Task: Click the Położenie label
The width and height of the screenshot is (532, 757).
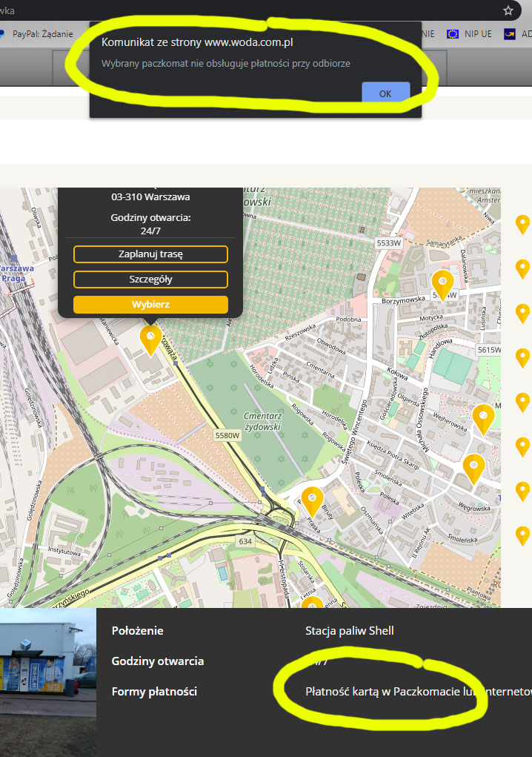Action: [138, 630]
